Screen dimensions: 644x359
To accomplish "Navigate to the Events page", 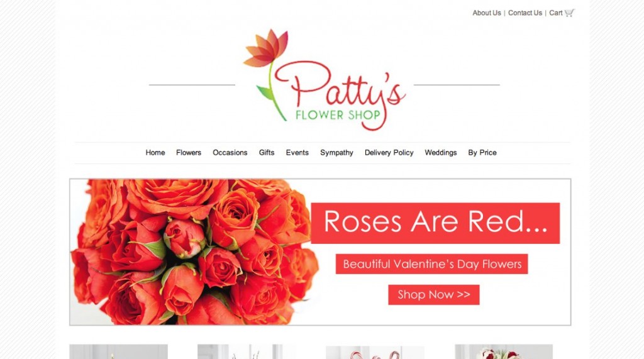I will coord(297,152).
